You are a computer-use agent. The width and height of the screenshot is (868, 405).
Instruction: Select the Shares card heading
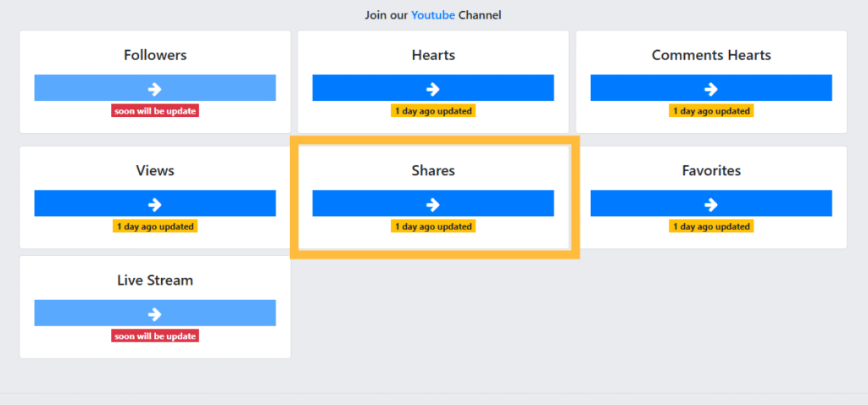coord(433,170)
